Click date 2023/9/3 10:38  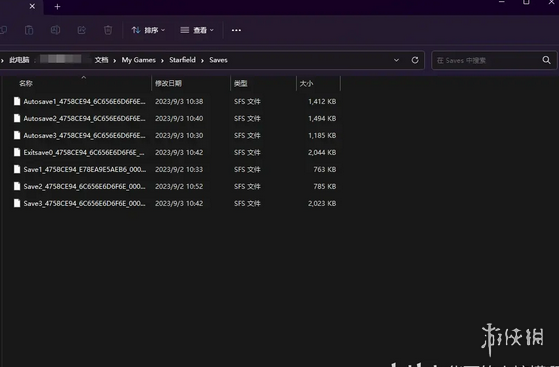pyautogui.click(x=179, y=102)
